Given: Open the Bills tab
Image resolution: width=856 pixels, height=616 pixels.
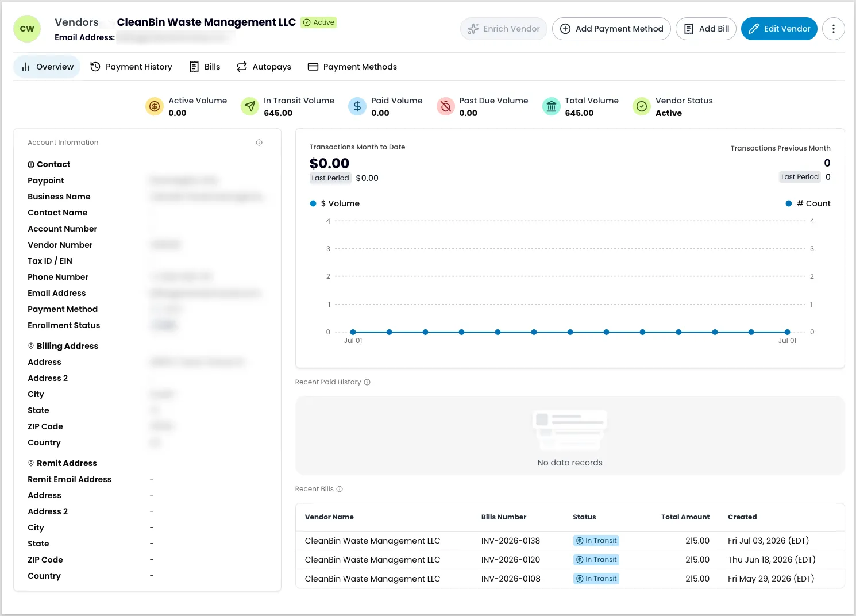Looking at the screenshot, I should pyautogui.click(x=205, y=67).
